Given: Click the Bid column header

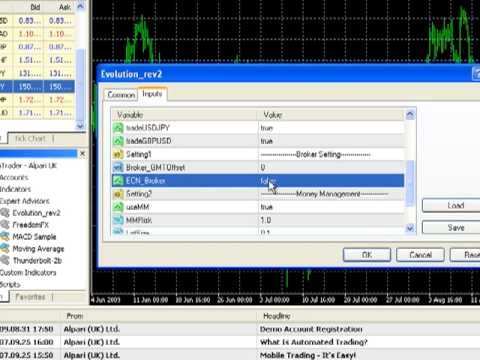Looking at the screenshot, I should 28,7.
